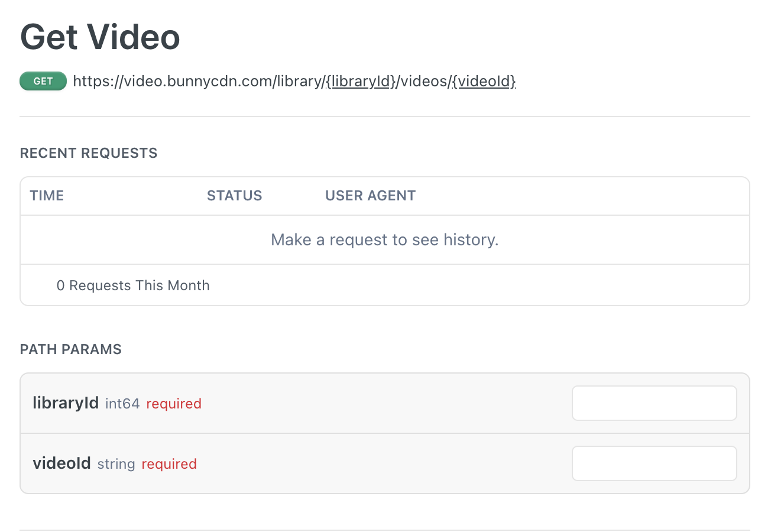Viewport: 771px width, 532px height.
Task: Click the '0 Requests This Month' counter
Action: 133,285
